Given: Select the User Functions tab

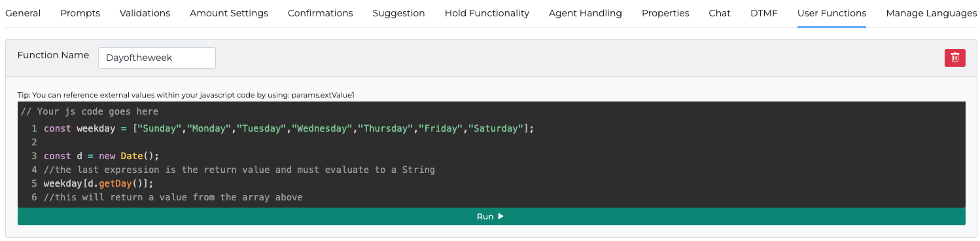Looking at the screenshot, I should pyautogui.click(x=831, y=13).
